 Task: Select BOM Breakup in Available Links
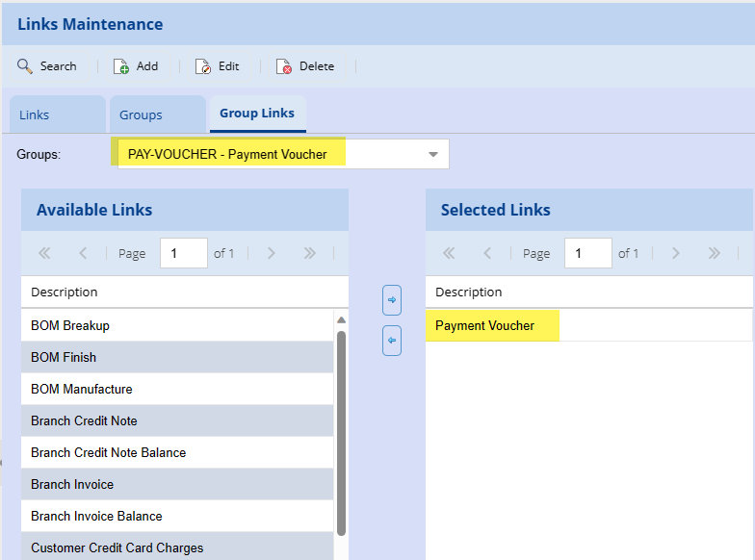(70, 325)
